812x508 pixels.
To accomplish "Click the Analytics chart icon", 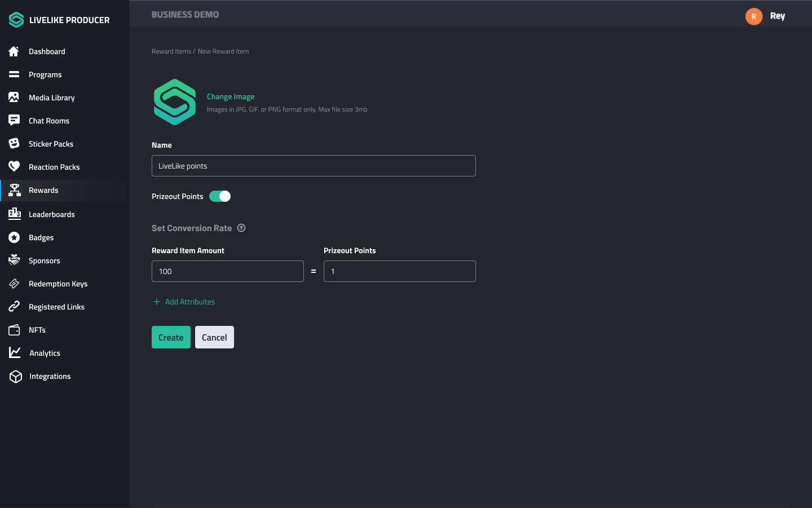I will click(x=15, y=353).
